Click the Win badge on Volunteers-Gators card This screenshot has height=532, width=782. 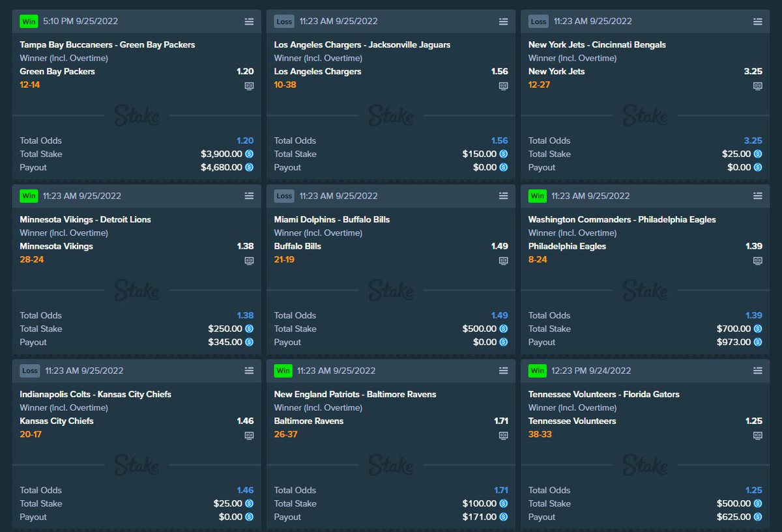538,371
